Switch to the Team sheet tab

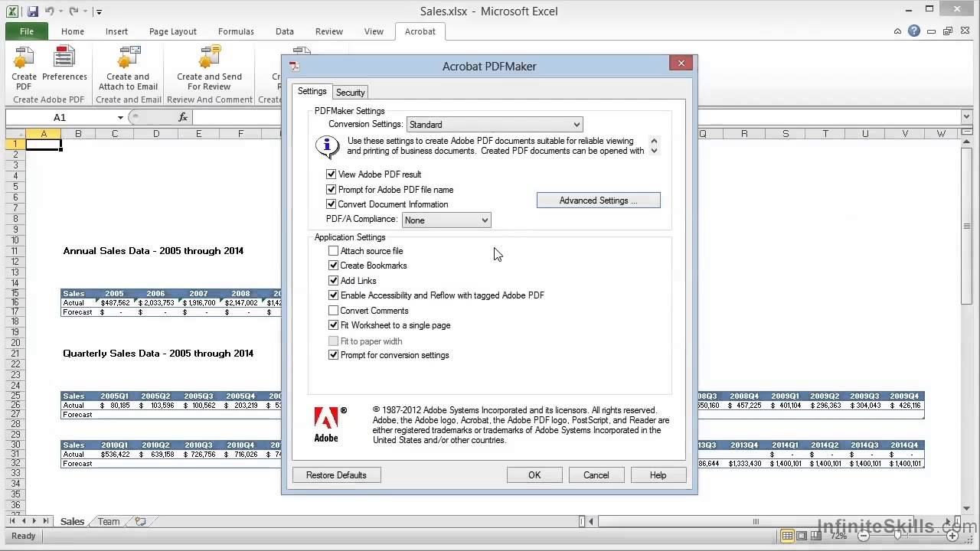(109, 521)
